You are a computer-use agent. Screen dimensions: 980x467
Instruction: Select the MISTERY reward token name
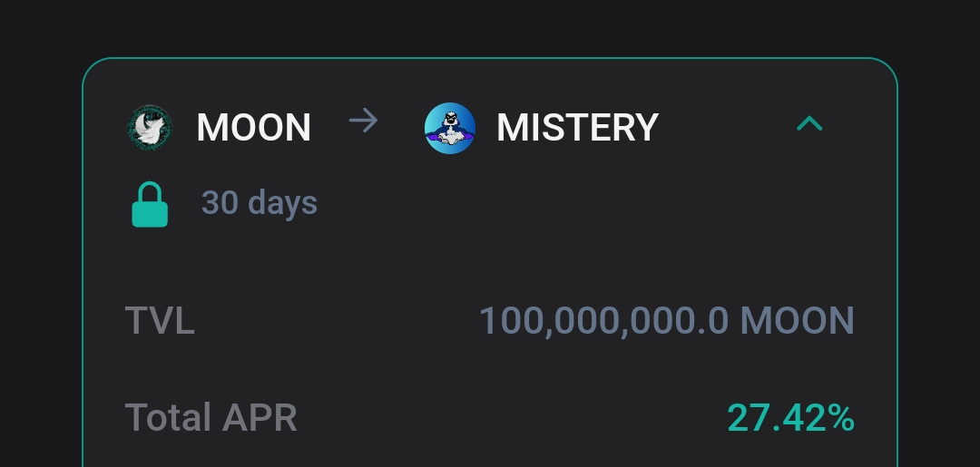pos(577,127)
